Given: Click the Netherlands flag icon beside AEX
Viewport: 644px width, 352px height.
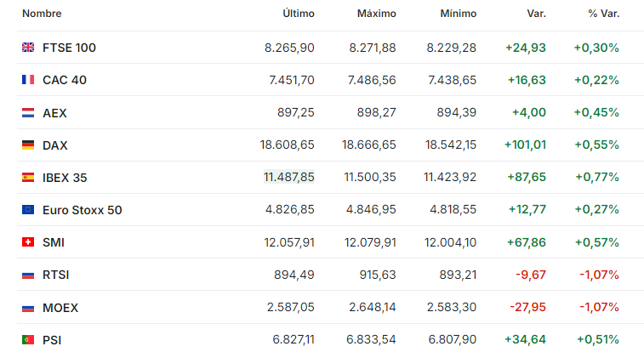Looking at the screenshot, I should point(28,113).
